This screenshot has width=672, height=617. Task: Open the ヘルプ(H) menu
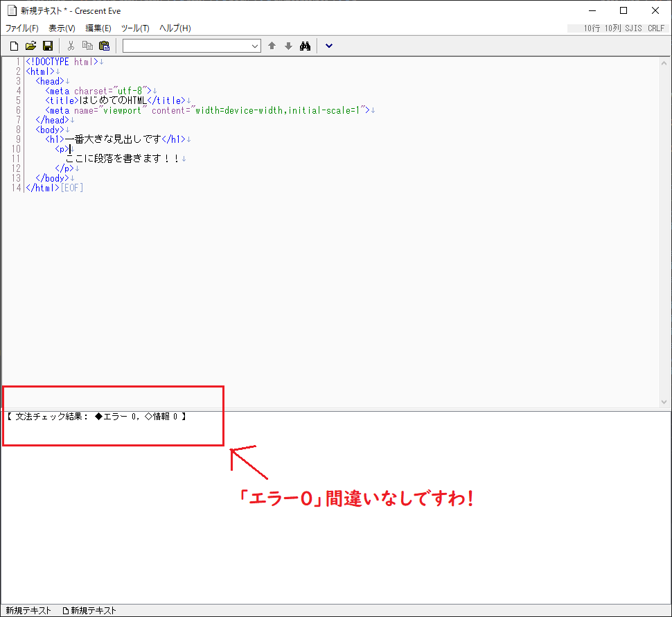175,28
